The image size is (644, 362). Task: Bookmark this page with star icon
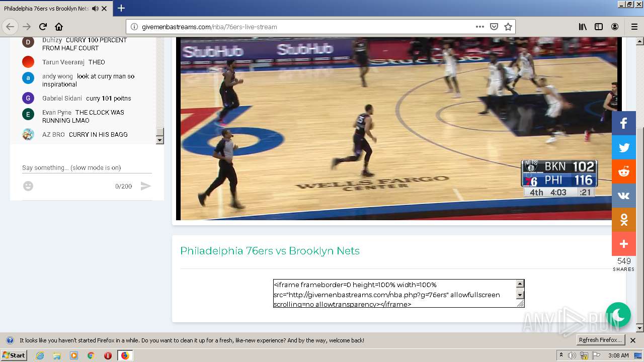[508, 27]
